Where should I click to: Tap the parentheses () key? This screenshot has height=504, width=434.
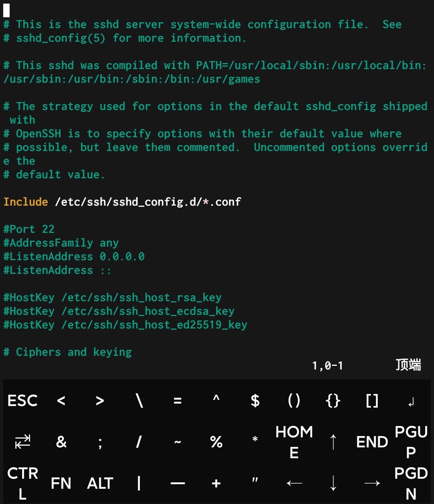(x=294, y=401)
